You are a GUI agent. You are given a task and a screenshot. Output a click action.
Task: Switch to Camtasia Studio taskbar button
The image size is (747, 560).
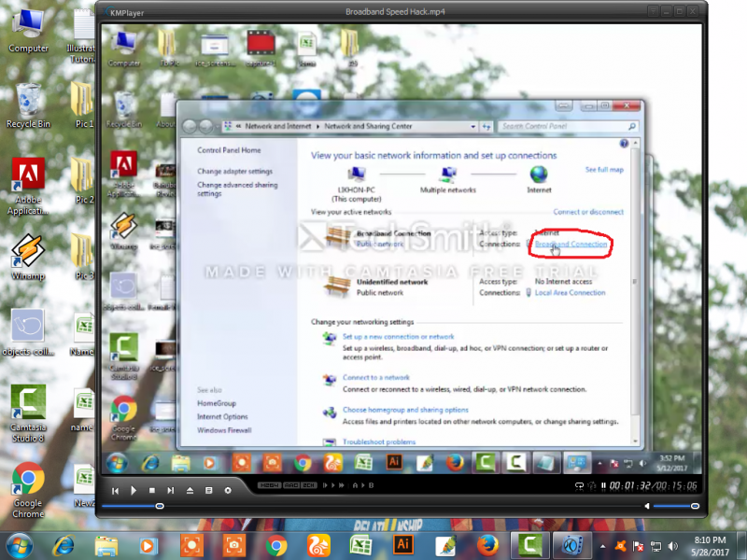529,545
